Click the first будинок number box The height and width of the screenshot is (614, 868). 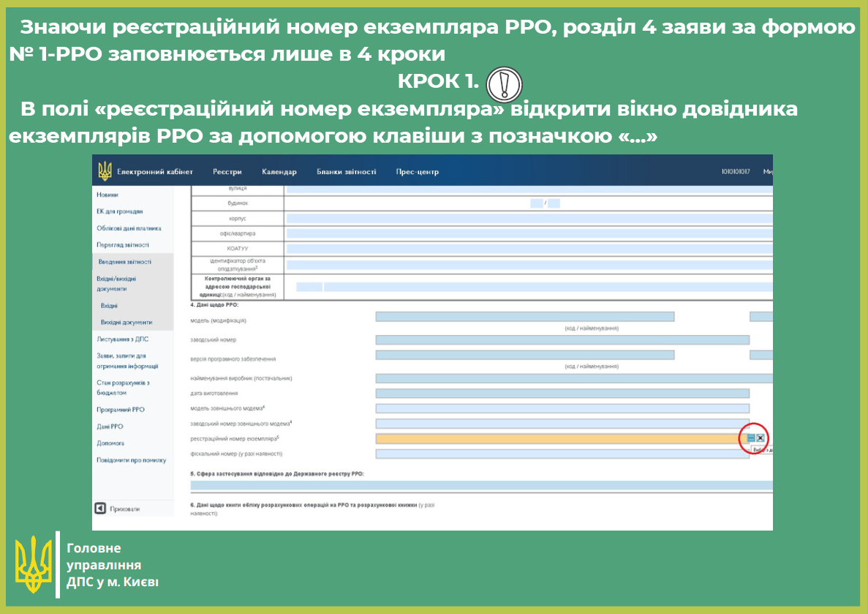[537, 203]
